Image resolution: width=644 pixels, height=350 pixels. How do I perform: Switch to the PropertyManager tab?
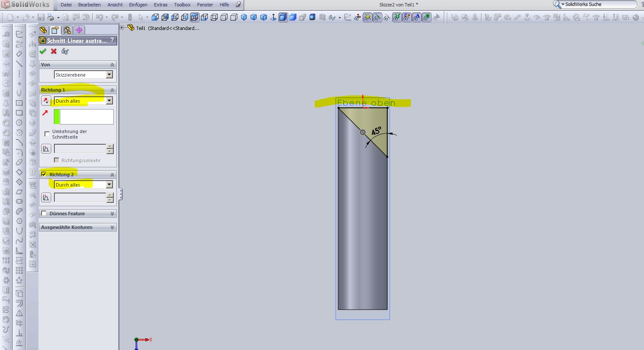tap(55, 30)
